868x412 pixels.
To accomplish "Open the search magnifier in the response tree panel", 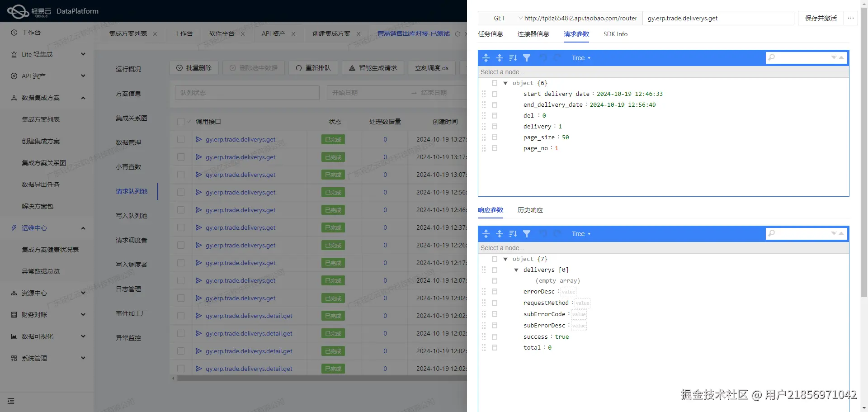I will point(772,233).
